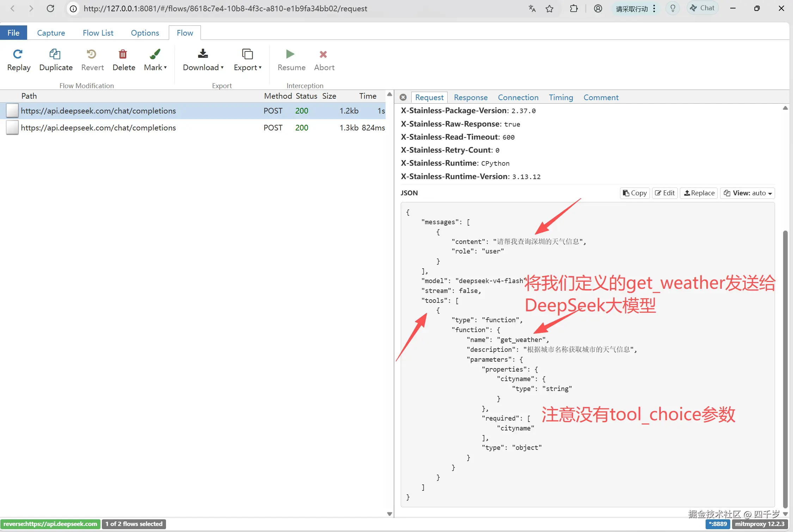The image size is (793, 532).
Task: Open the Response tab
Action: pos(471,97)
